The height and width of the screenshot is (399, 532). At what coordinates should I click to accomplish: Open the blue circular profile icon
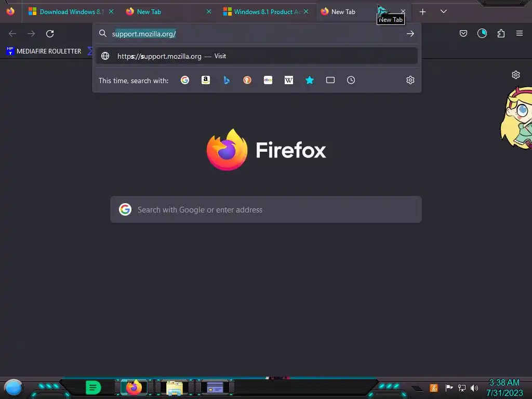click(x=482, y=33)
